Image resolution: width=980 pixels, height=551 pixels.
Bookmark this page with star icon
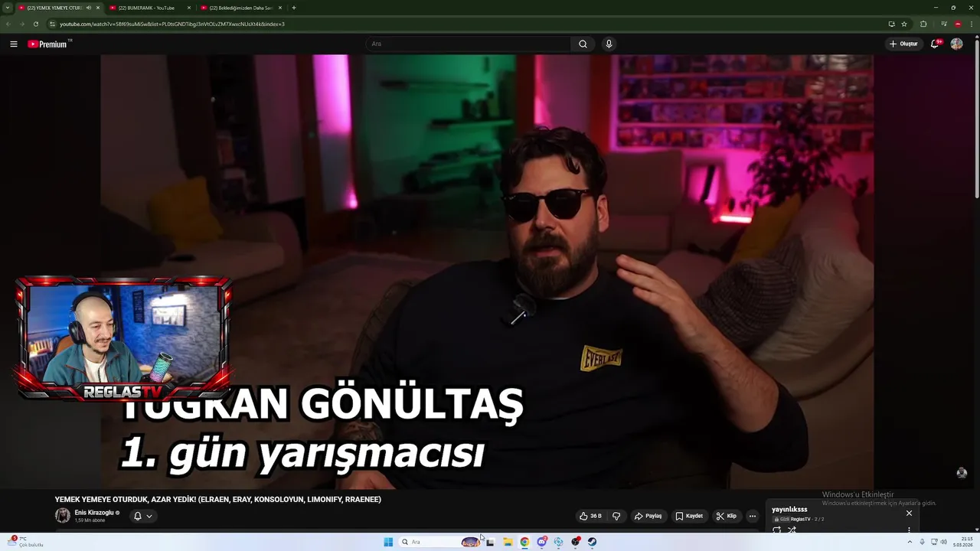click(904, 24)
